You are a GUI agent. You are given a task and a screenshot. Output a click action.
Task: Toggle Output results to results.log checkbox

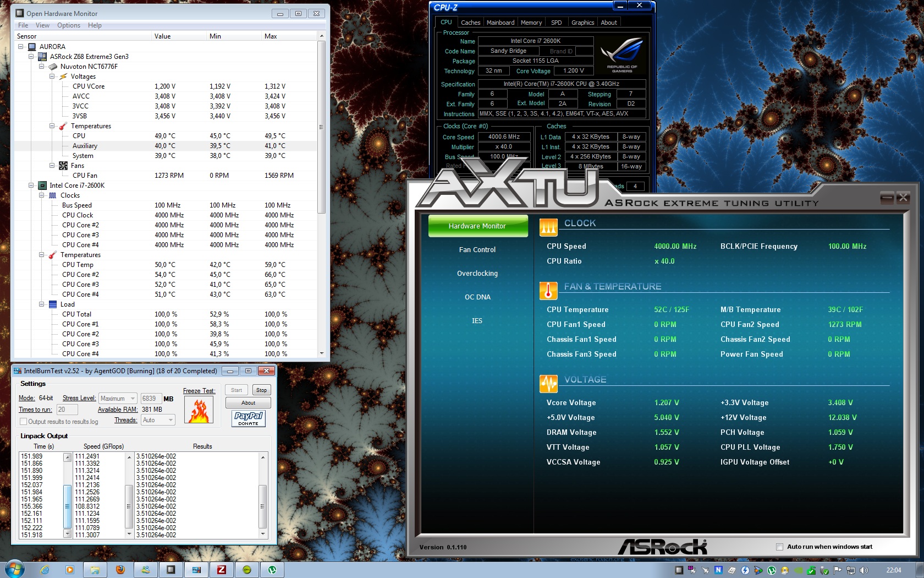coord(23,422)
